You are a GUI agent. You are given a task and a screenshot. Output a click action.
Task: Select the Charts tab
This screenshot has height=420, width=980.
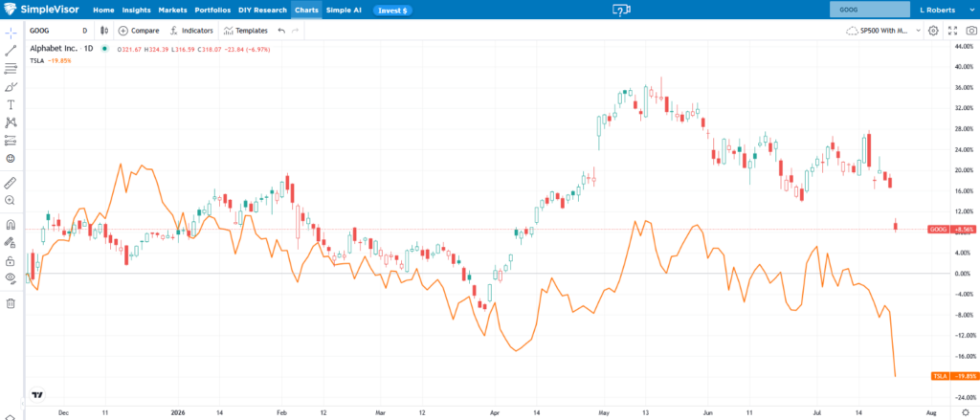click(307, 10)
